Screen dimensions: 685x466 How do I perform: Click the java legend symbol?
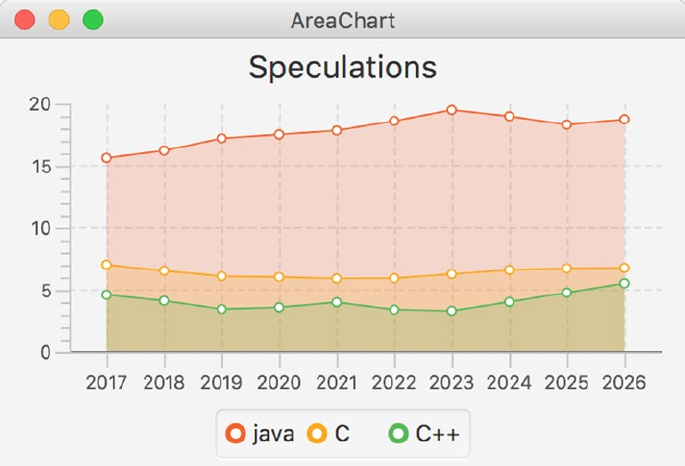[236, 433]
